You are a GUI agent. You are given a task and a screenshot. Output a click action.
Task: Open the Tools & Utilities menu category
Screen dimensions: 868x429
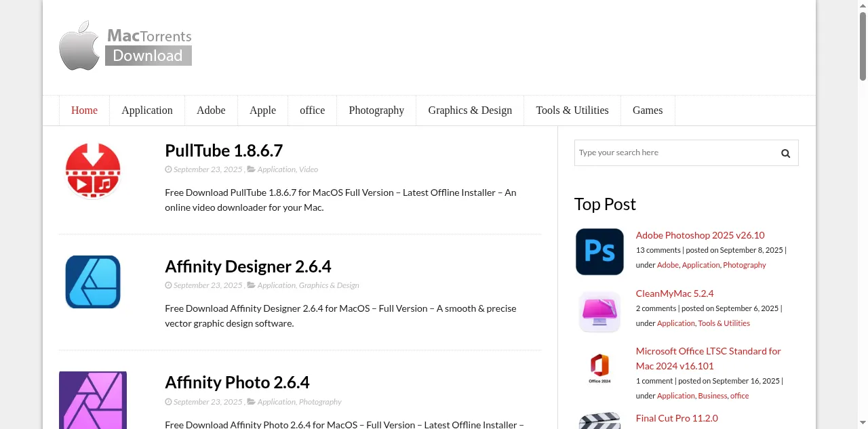point(572,110)
